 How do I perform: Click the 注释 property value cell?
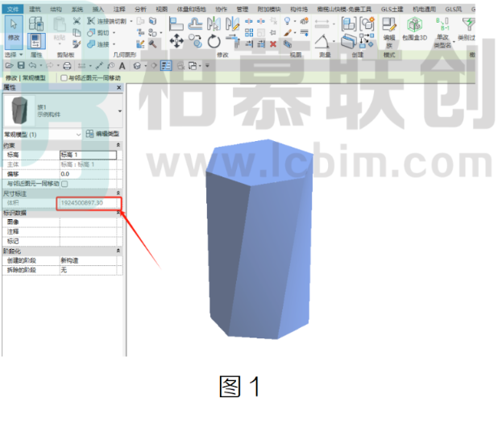(x=88, y=231)
